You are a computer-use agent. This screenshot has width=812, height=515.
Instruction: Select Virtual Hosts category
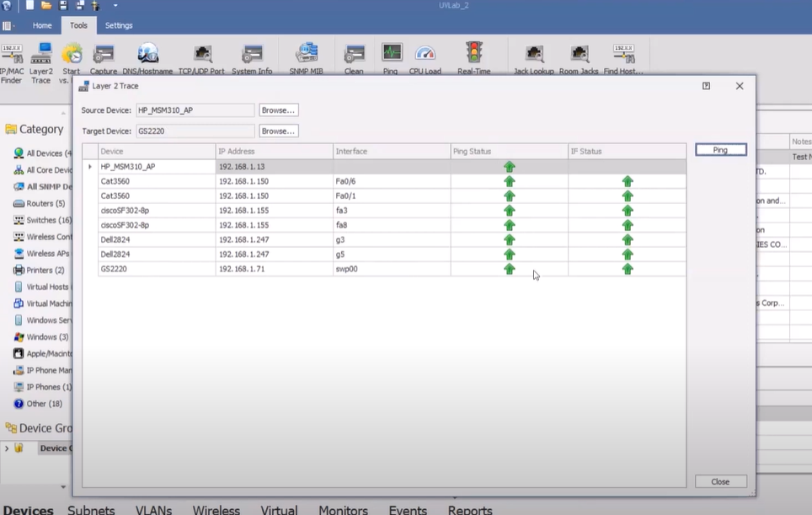tap(43, 287)
